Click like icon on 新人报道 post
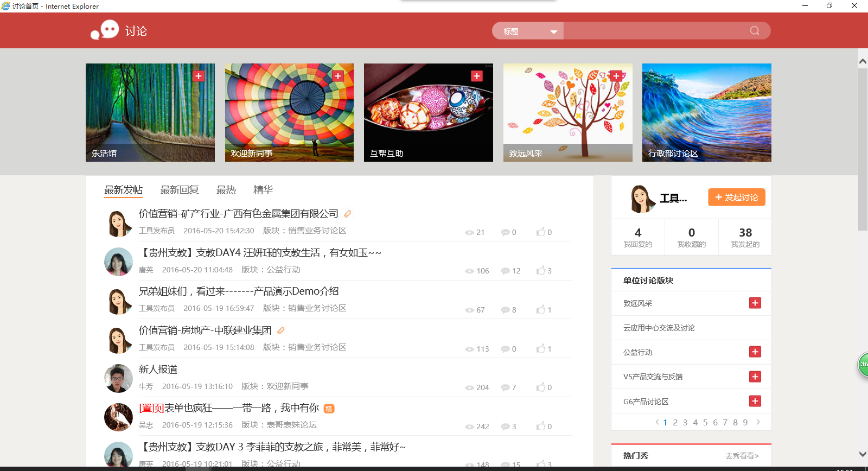Image resolution: width=868 pixels, height=471 pixels. pos(541,387)
